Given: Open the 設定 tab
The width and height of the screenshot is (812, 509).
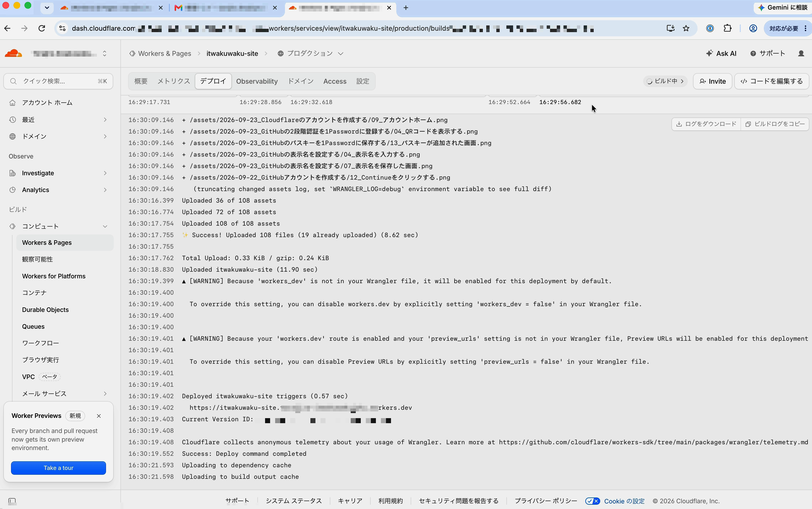Looking at the screenshot, I should 363,81.
